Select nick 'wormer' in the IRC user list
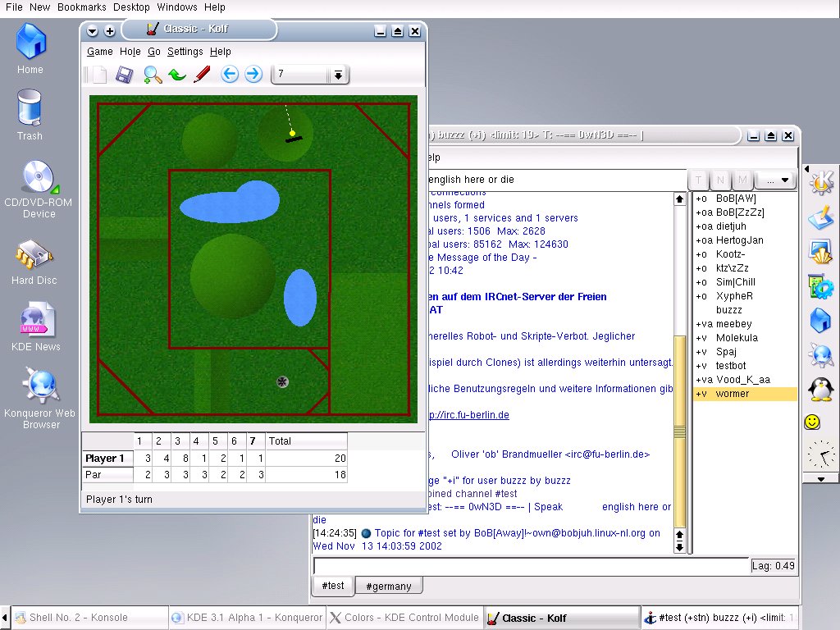Viewport: 840px width, 630px height. pos(745,394)
